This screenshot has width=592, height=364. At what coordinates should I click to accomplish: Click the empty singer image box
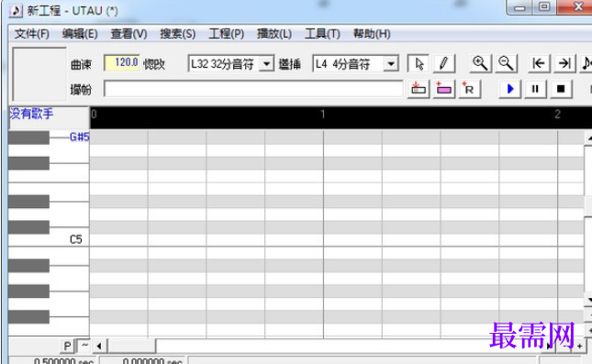[x=39, y=74]
